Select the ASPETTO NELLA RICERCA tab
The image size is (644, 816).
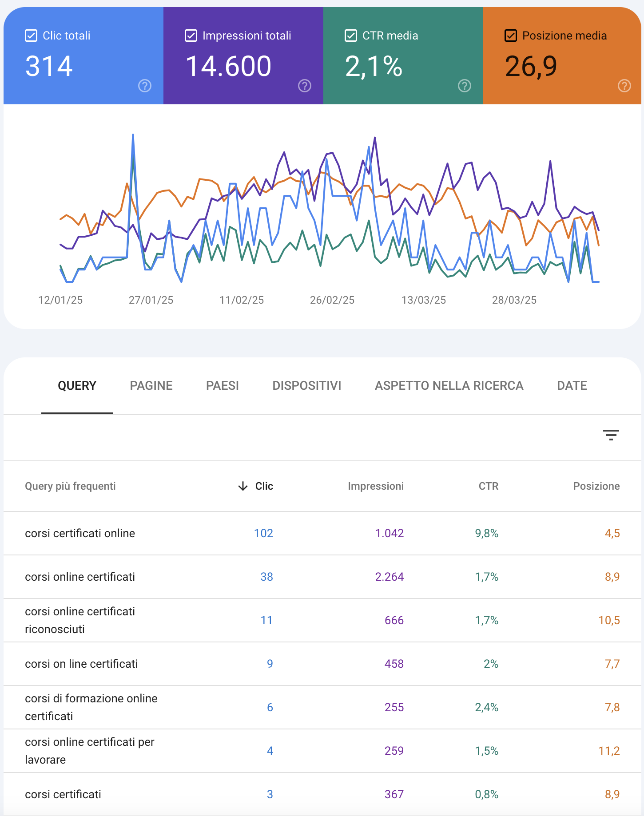pyautogui.click(x=449, y=385)
